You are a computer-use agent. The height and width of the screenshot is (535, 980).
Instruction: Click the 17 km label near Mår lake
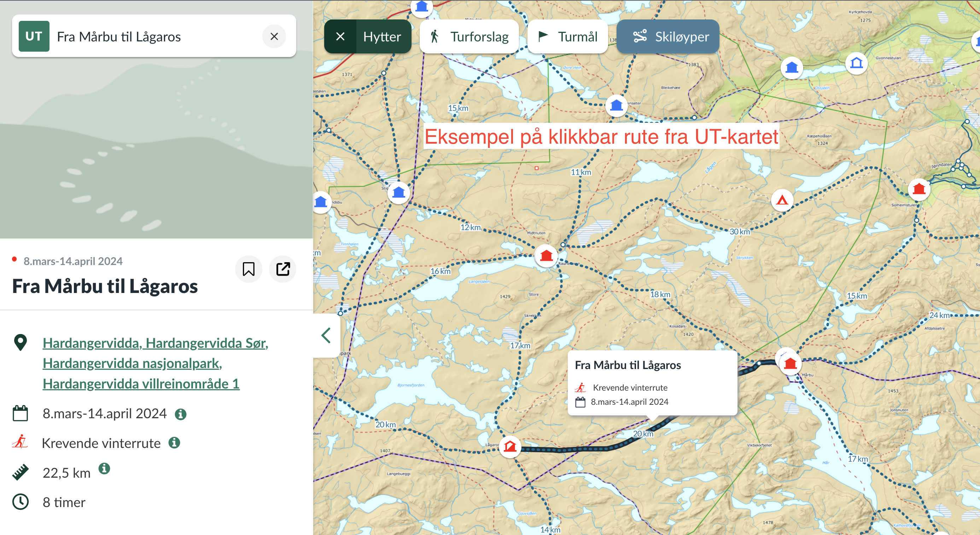coord(858,459)
